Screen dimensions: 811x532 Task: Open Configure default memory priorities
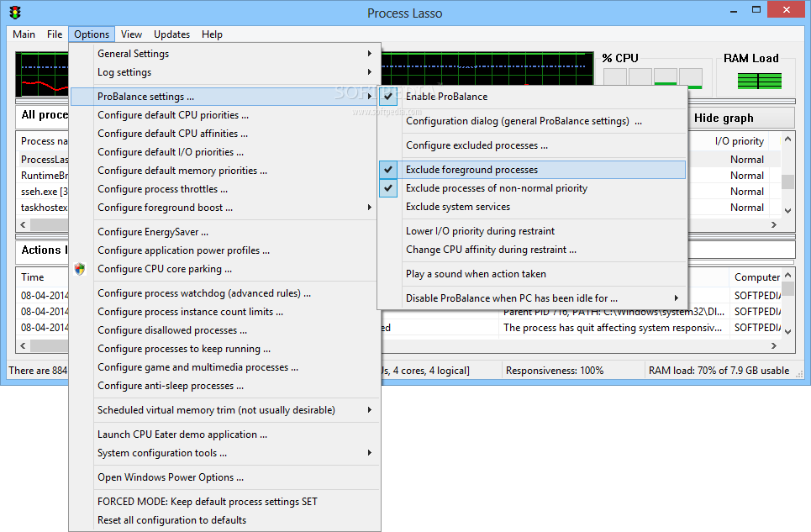point(225,171)
